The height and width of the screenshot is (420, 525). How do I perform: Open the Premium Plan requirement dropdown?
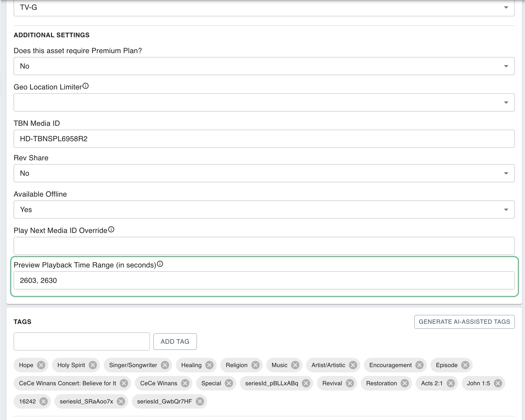(x=264, y=66)
